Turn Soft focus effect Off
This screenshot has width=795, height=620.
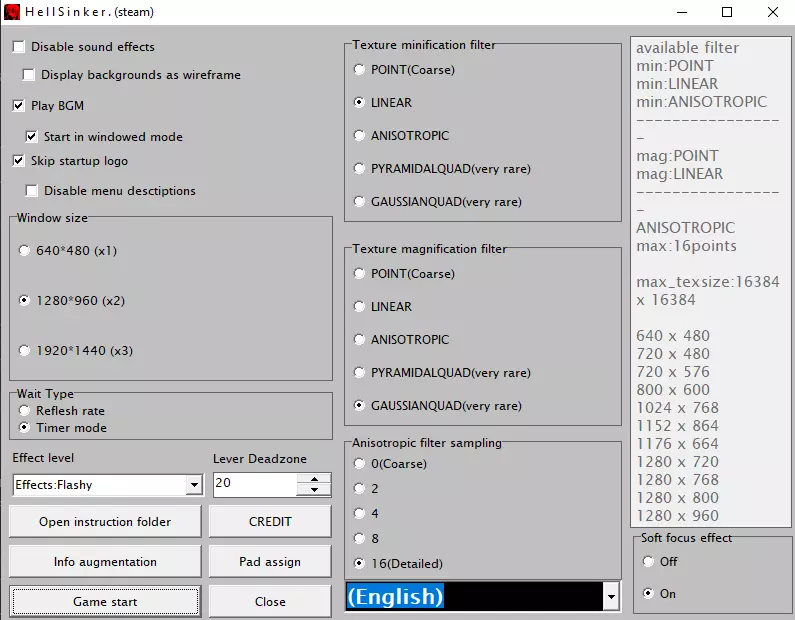coord(648,561)
